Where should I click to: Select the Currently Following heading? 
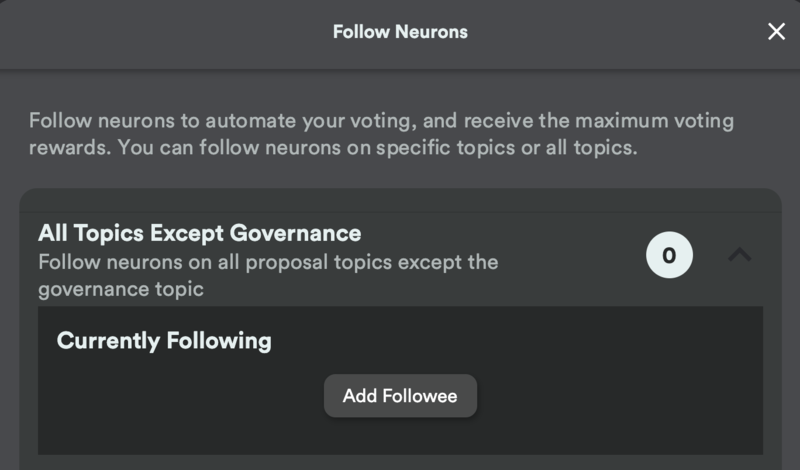tap(164, 340)
